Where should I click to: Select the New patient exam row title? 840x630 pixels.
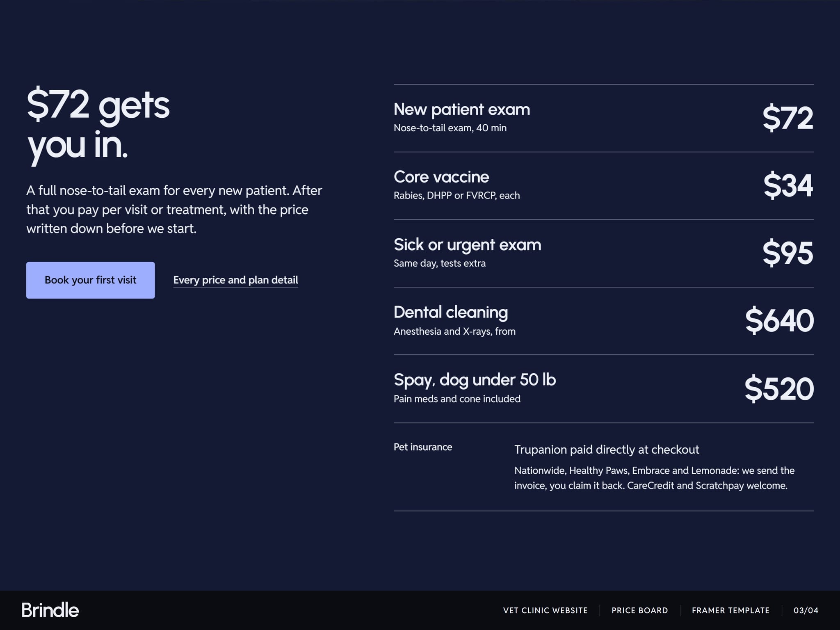coord(462,110)
